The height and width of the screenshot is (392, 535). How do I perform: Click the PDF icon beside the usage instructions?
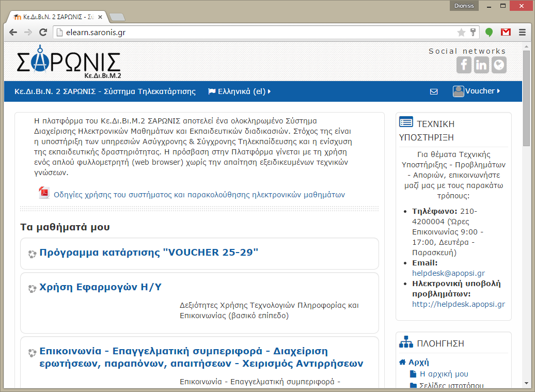coord(44,193)
